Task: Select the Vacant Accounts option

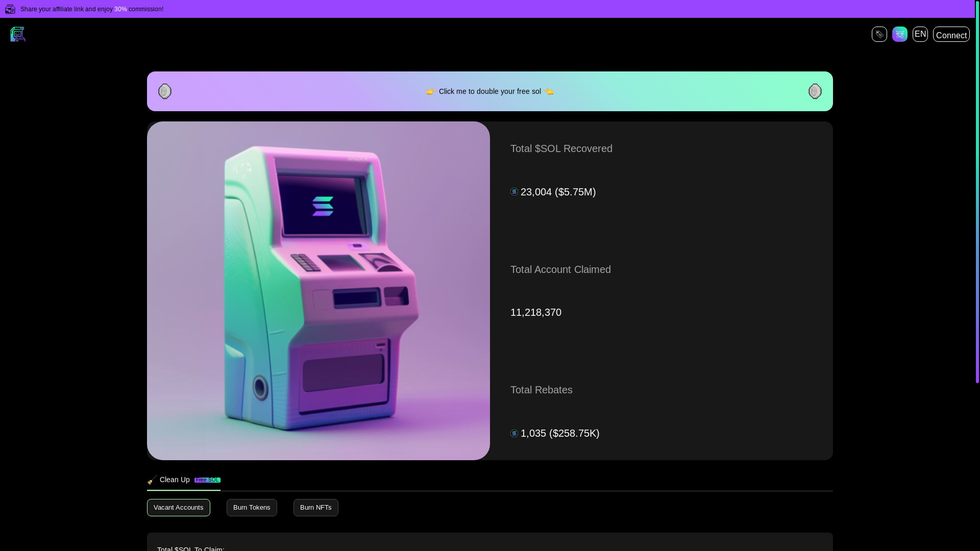Action: pos(179,508)
